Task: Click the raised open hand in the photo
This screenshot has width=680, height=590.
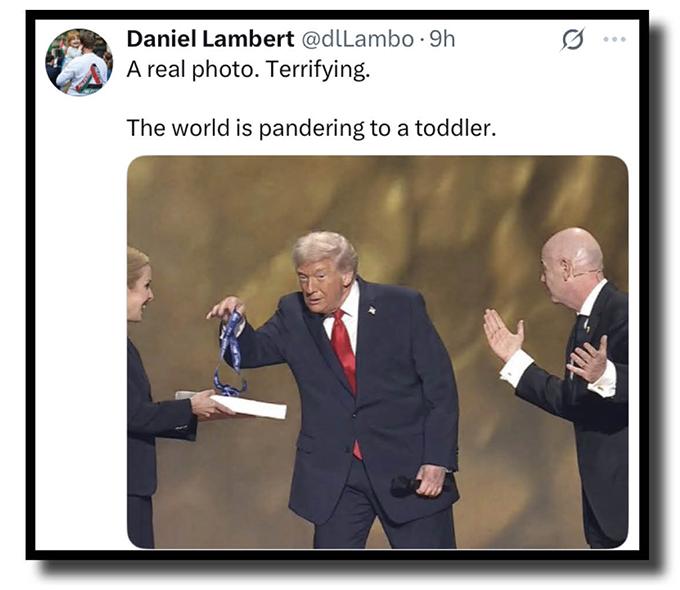Action: (503, 334)
